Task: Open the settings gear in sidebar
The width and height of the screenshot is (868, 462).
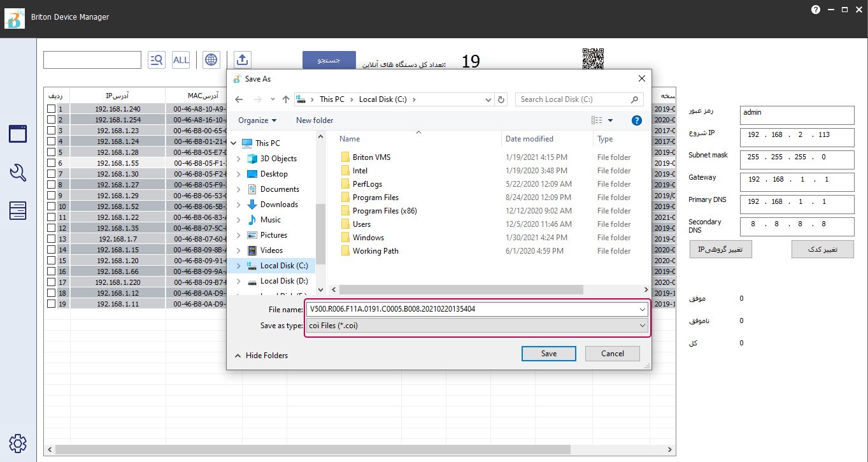Action: 18,443
